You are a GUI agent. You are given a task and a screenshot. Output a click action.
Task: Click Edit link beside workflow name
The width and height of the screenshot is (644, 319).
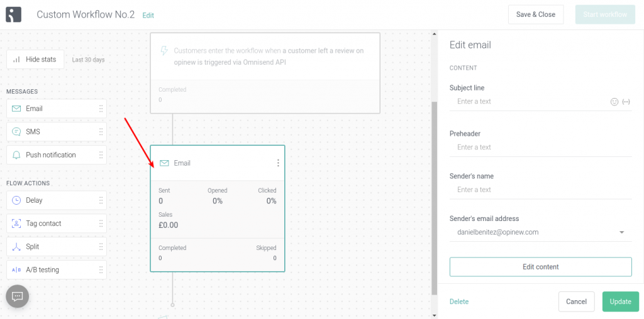pyautogui.click(x=148, y=15)
